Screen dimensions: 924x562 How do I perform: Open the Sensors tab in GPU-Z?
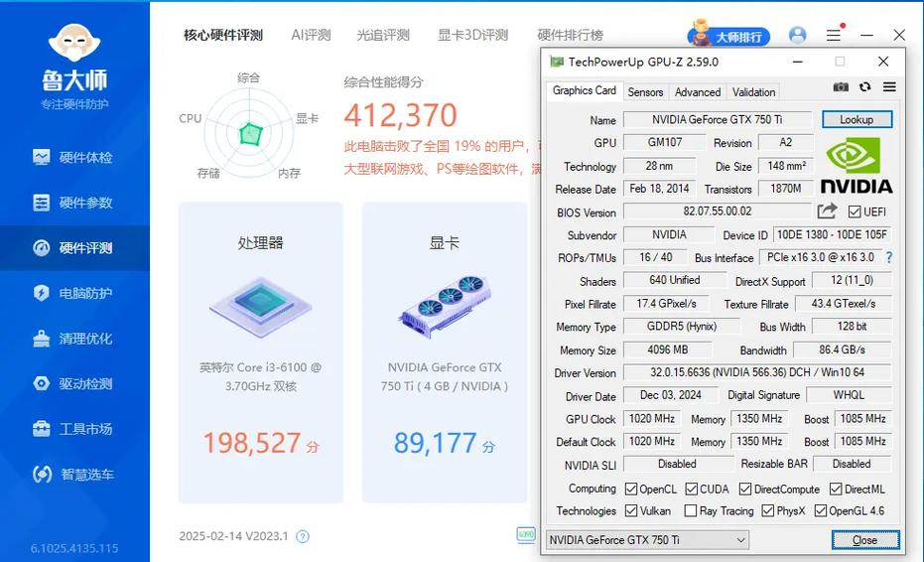(645, 92)
